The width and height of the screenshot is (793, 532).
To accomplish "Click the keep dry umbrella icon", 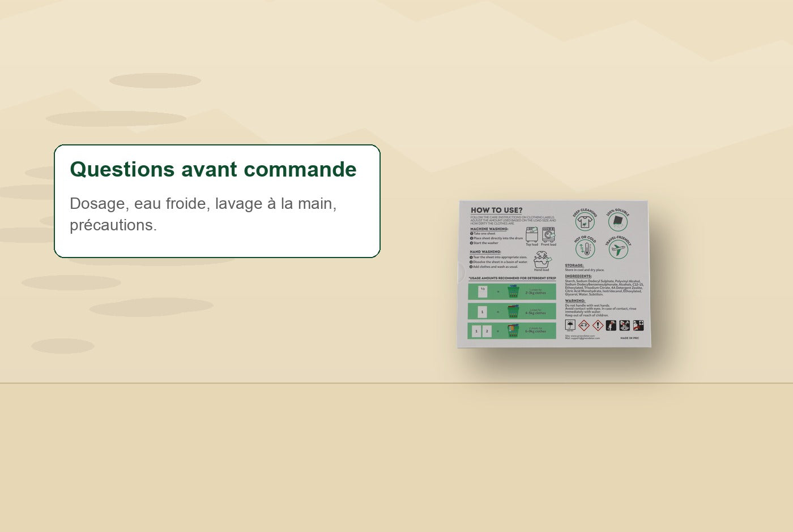I will pos(570,325).
